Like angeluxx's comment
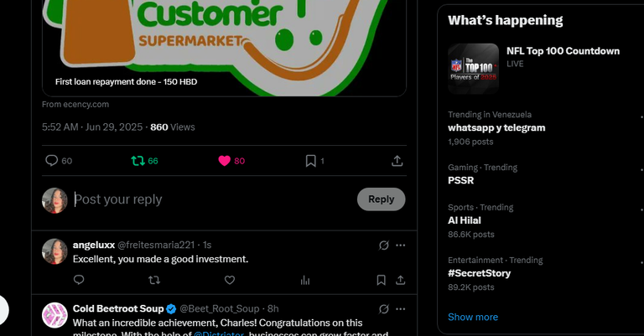Screen dimensions: 644x336 point(230,280)
